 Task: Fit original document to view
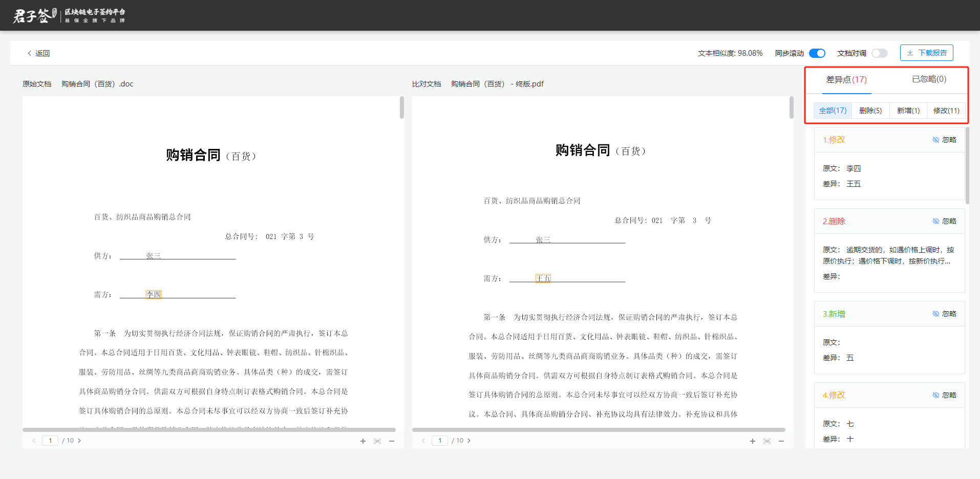377,441
